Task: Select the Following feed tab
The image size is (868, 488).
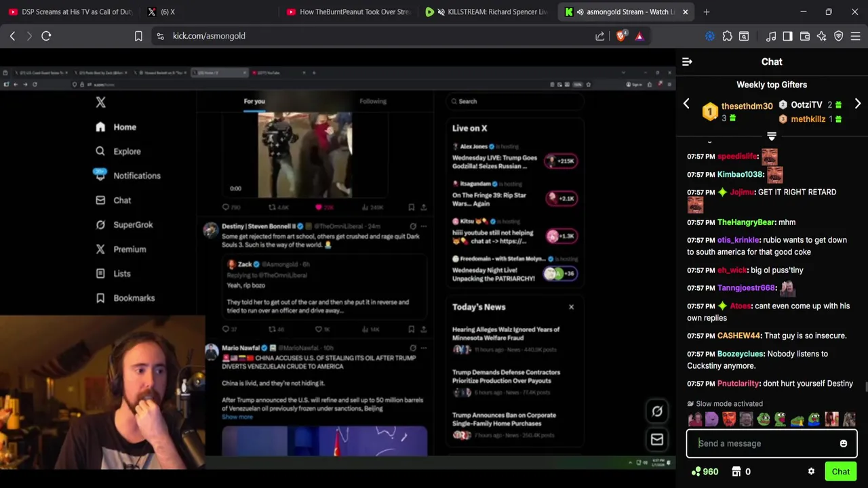Action: pos(373,101)
